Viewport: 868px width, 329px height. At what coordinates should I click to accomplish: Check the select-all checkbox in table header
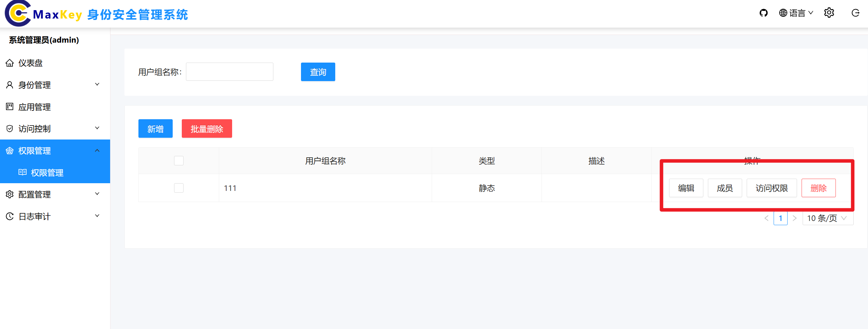pos(178,160)
